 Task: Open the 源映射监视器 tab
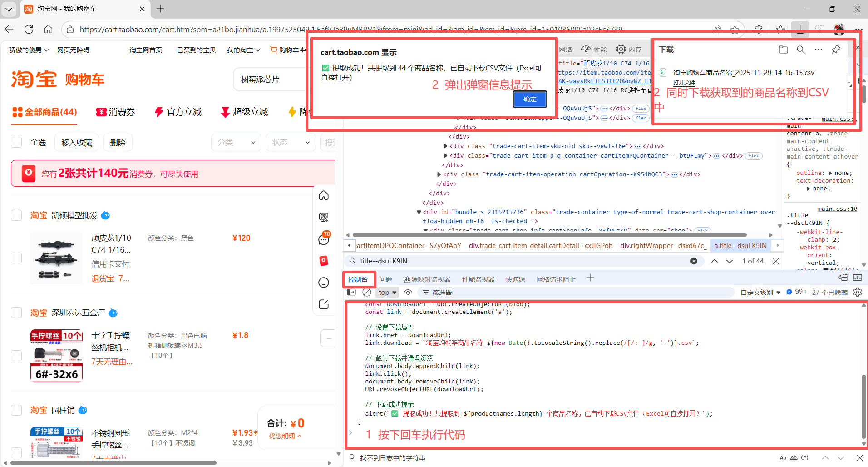(427, 279)
